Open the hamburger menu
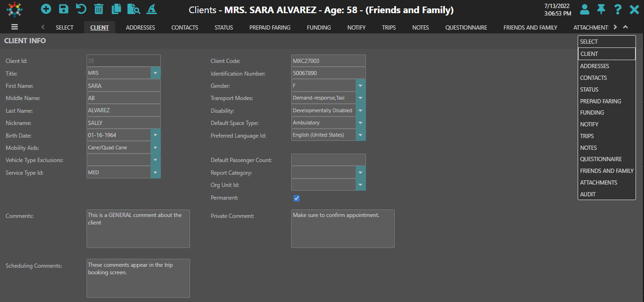Viewport: 644px width, 302px height. (15, 27)
